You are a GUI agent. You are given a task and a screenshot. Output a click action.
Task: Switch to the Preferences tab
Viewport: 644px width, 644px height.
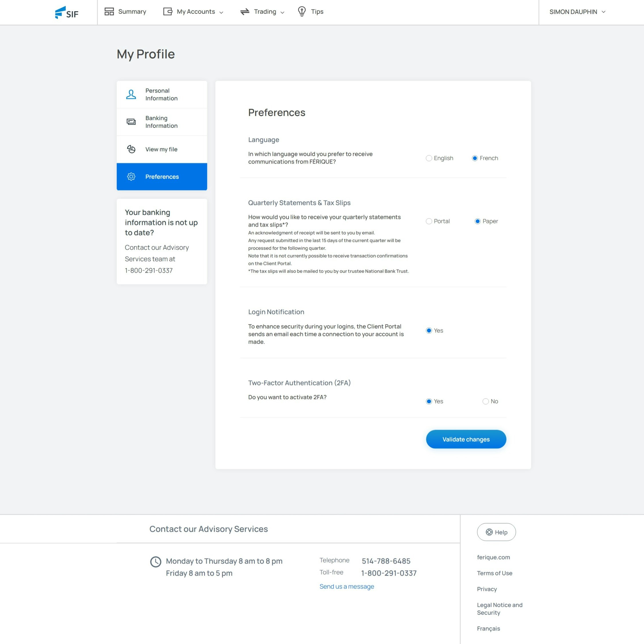(x=162, y=177)
